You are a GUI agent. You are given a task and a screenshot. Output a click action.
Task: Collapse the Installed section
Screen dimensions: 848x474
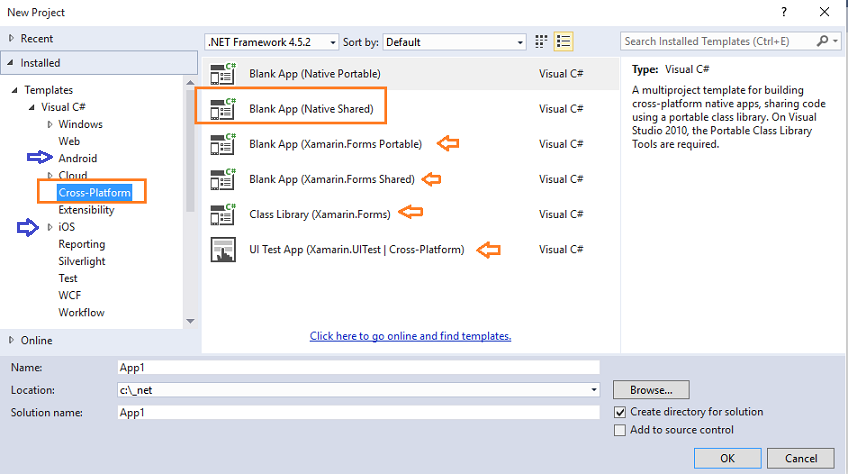[10, 63]
